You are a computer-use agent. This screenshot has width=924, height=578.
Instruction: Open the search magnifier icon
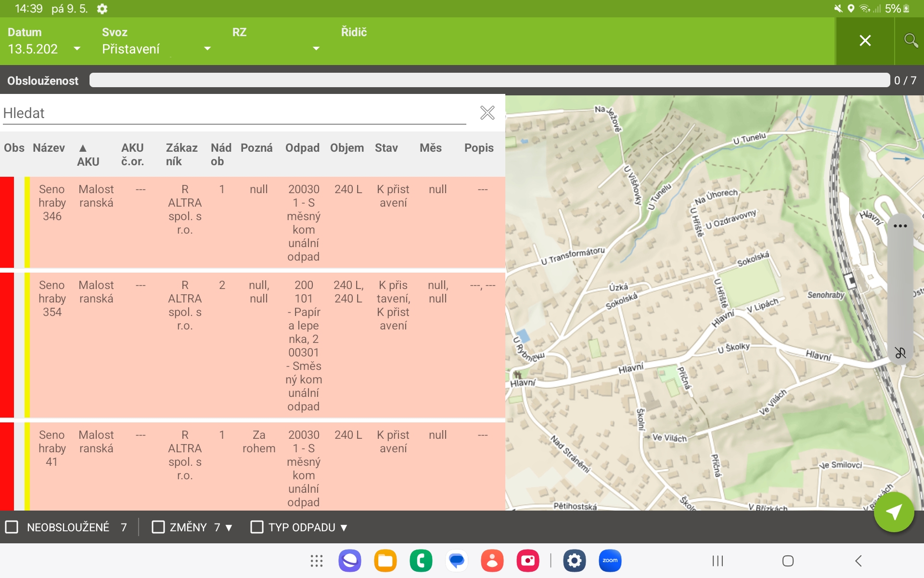(910, 40)
